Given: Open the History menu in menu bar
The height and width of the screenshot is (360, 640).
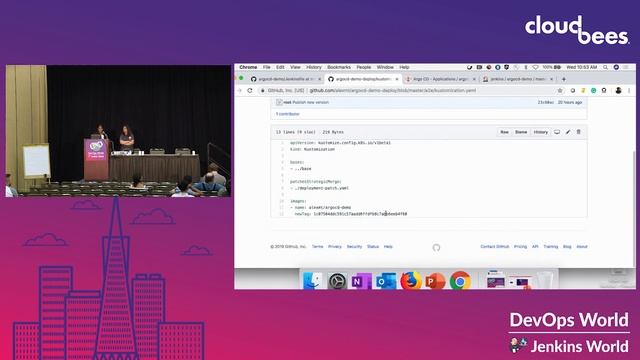Looking at the screenshot, I should coord(313,67).
